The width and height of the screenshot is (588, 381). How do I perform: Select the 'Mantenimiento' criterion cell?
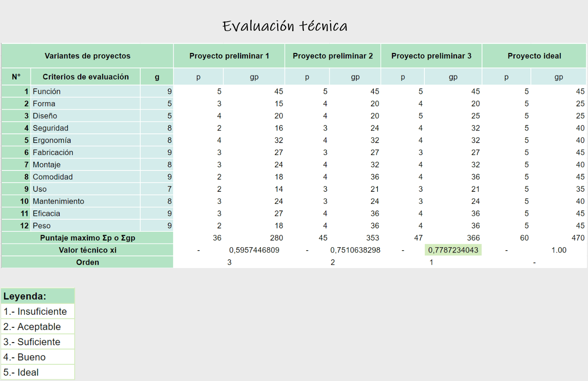86,201
